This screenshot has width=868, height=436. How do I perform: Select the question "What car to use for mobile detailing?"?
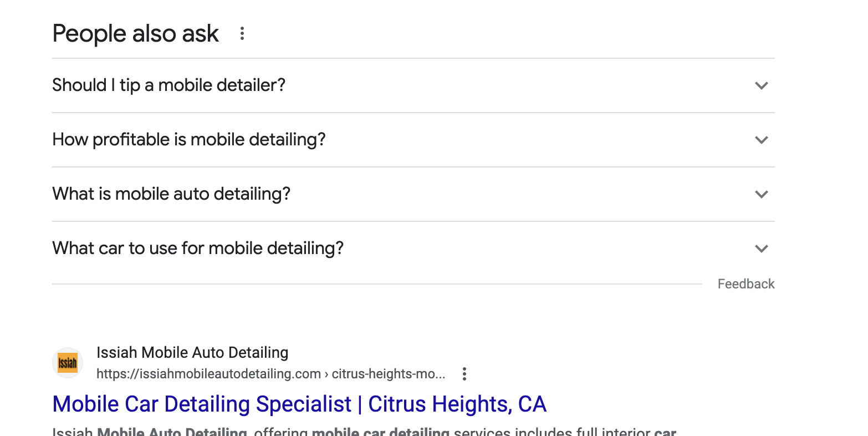(x=198, y=249)
